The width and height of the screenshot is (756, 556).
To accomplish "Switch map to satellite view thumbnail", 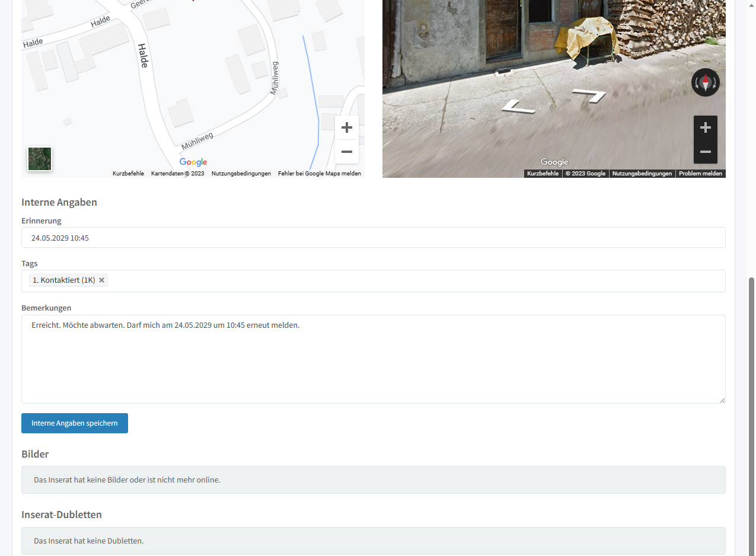I will click(x=40, y=159).
